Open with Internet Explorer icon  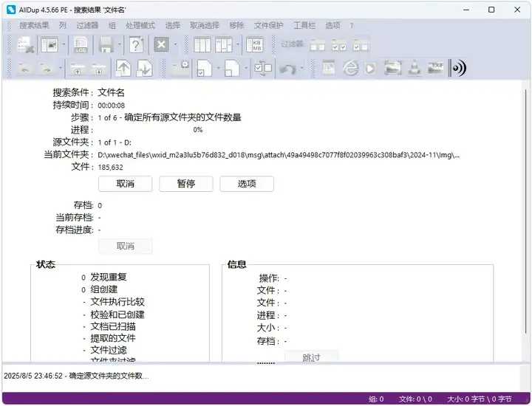(350, 68)
